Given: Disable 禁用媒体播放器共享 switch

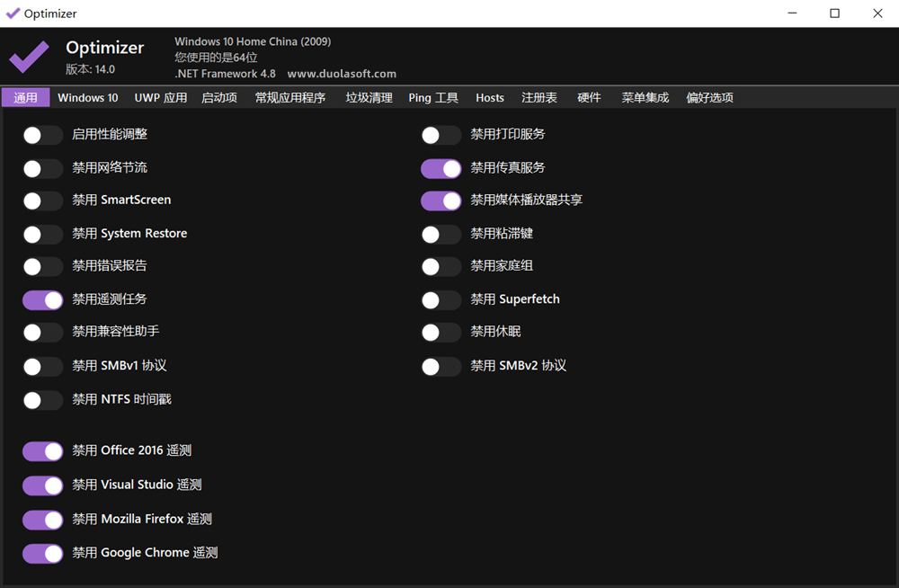Looking at the screenshot, I should click(x=441, y=200).
